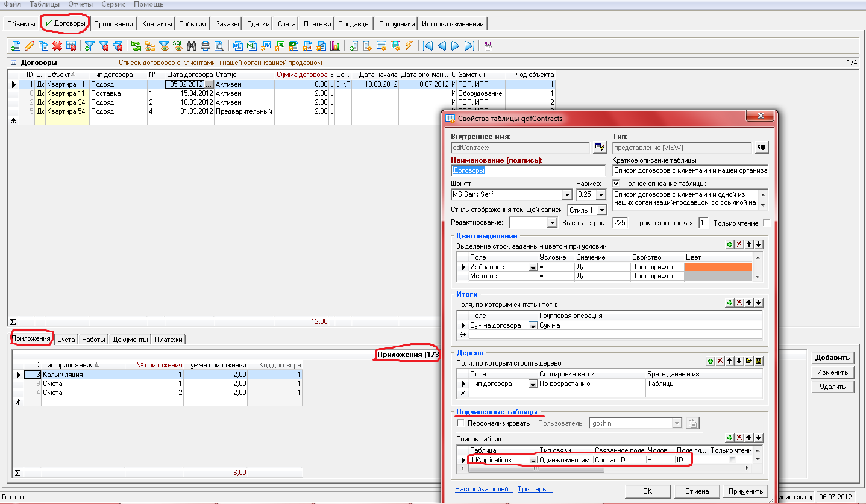Screen dimensions: 866x504
Task: Click the open folder icon in Дерево section
Action: tap(749, 361)
